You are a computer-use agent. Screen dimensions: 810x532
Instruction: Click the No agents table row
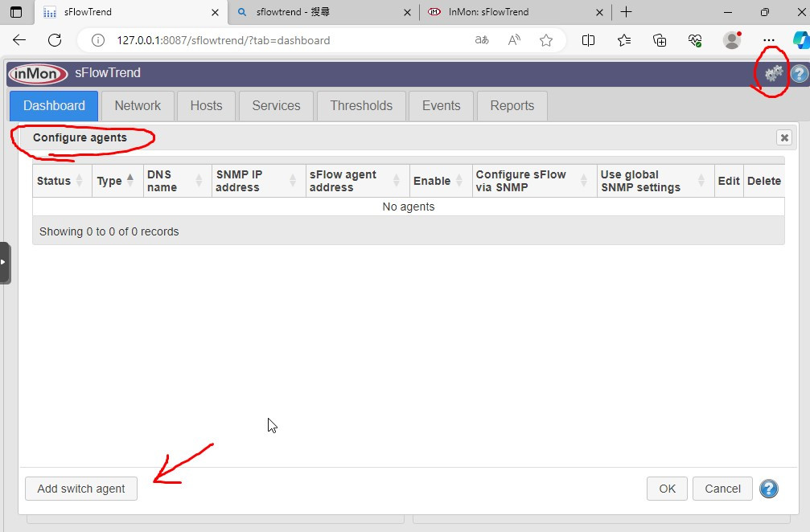[409, 207]
